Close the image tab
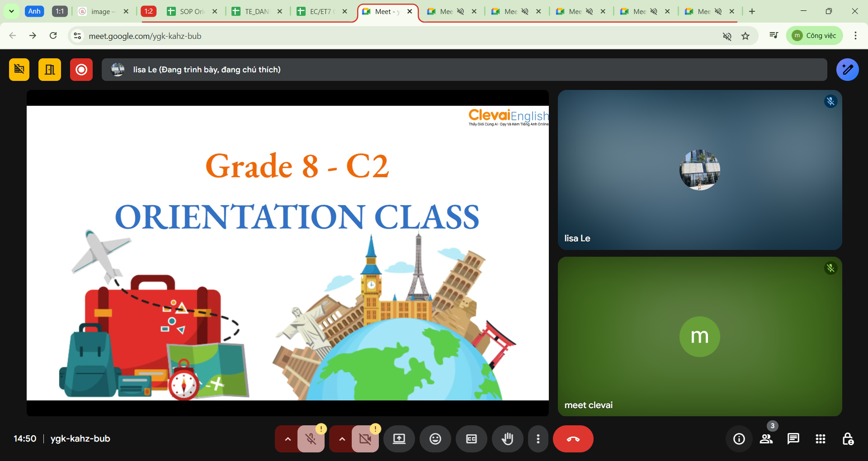868x461 pixels. point(126,11)
